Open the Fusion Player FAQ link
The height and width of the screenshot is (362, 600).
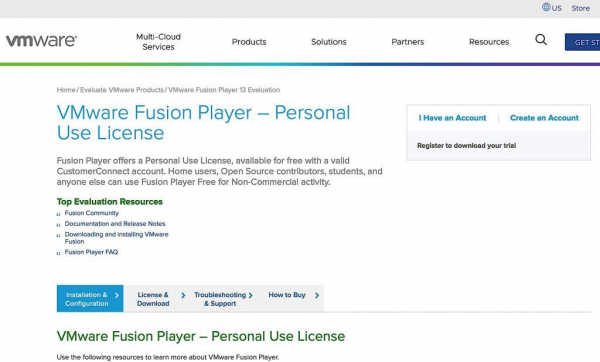[91, 252]
